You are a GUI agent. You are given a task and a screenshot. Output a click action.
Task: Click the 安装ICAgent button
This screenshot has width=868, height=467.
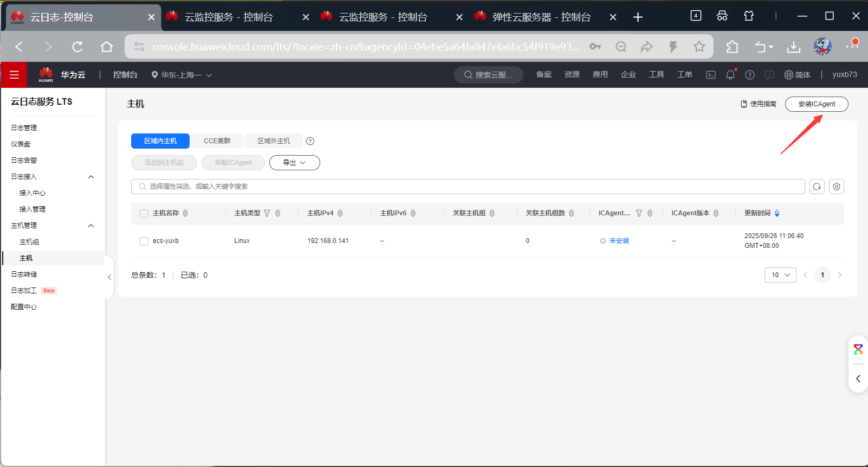(x=817, y=104)
